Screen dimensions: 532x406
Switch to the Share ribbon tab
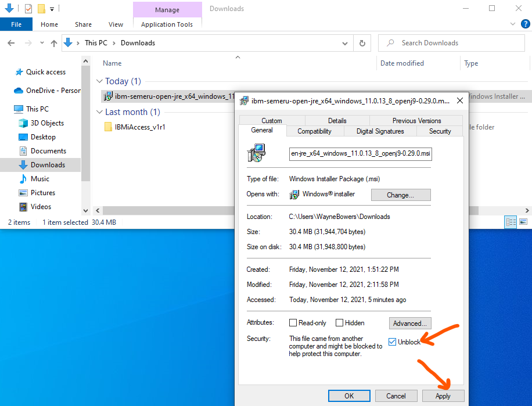tap(83, 24)
